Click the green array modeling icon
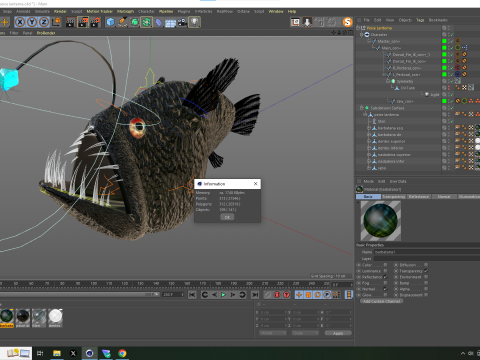This screenshot has height=360, width=480. (x=146, y=22)
